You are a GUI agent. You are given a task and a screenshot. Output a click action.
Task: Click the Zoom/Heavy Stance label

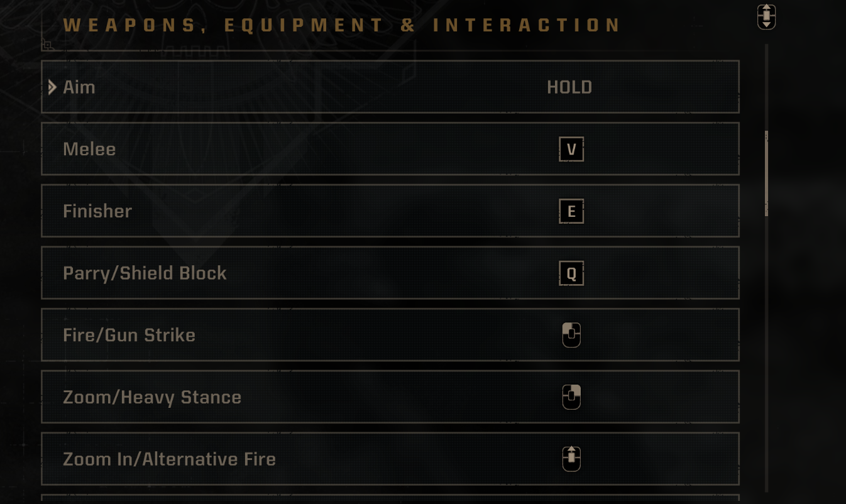click(152, 397)
